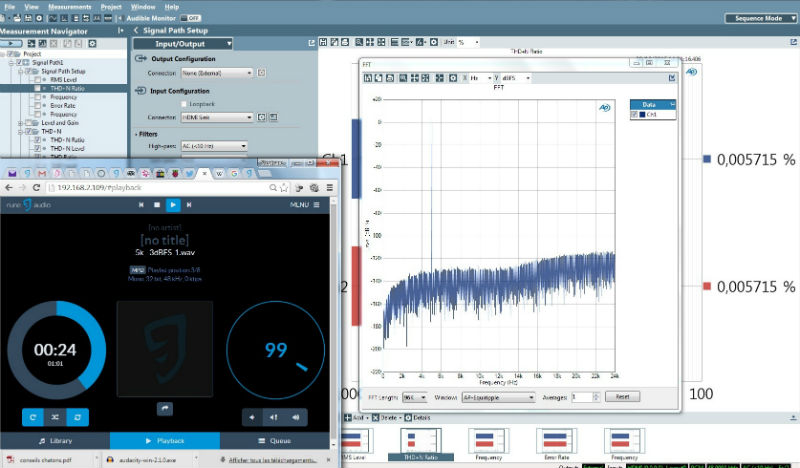Open the FFT Length dropdown
Screen dimensions: 800x468
click(415, 397)
